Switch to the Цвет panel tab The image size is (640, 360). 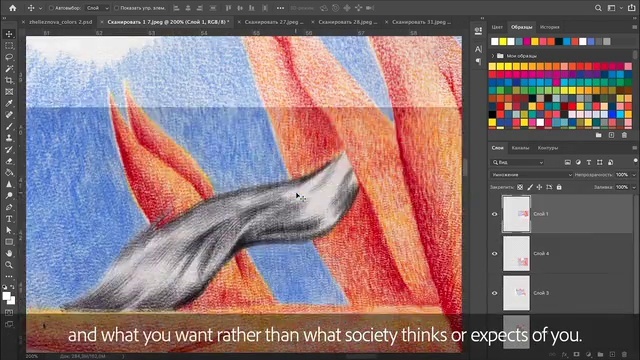click(497, 27)
